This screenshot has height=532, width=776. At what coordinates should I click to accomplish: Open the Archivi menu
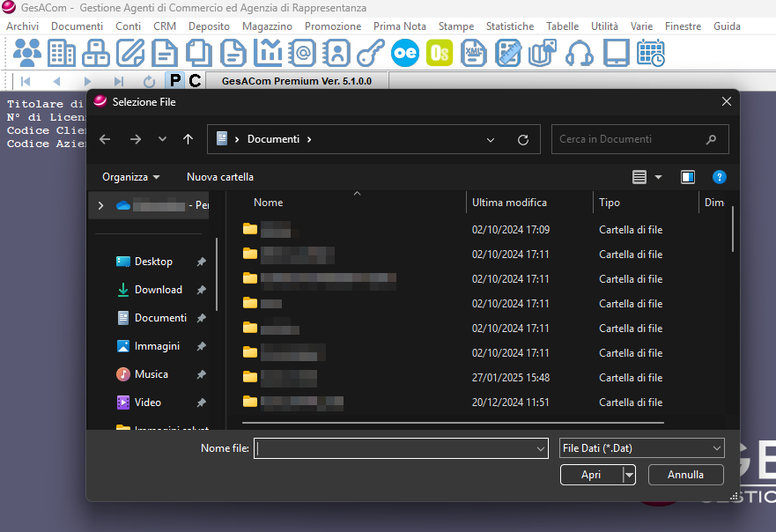point(23,26)
